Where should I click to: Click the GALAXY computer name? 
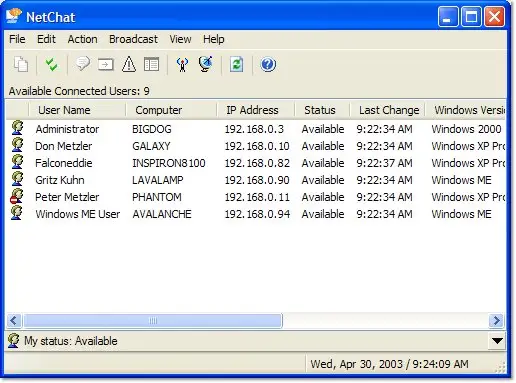[151, 146]
